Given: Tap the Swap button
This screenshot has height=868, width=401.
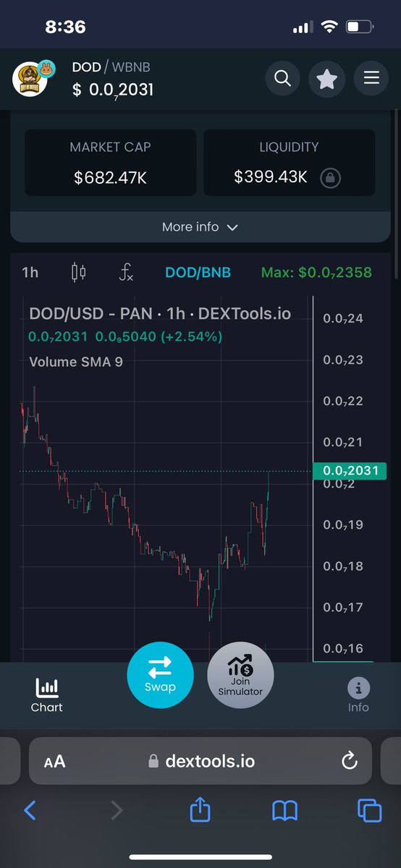Looking at the screenshot, I should click(x=160, y=675).
